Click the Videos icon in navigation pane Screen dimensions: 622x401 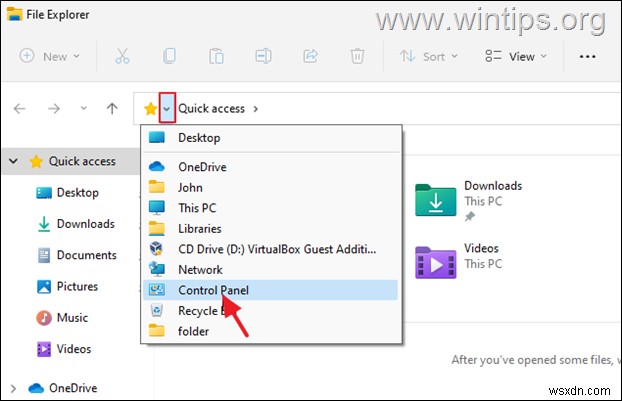[44, 349]
